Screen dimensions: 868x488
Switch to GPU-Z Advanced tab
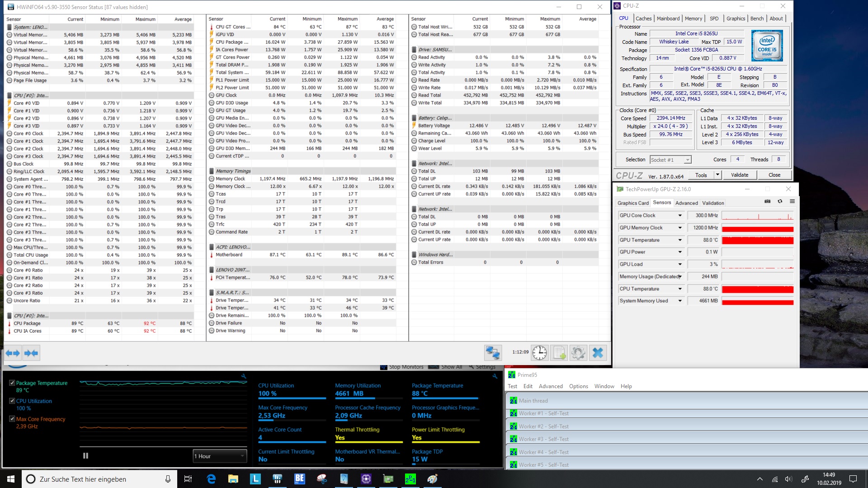click(687, 203)
